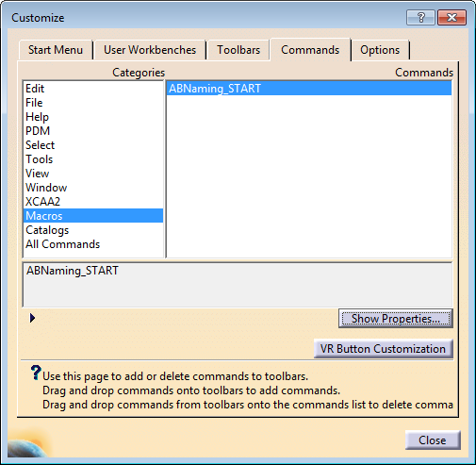Switch to the Options tab
The width and height of the screenshot is (476, 465).
click(380, 50)
